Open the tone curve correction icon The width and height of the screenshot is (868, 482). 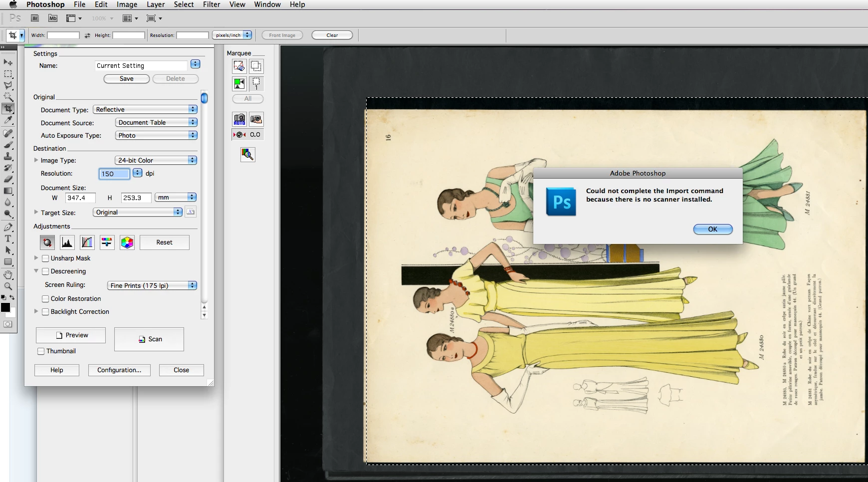(87, 242)
